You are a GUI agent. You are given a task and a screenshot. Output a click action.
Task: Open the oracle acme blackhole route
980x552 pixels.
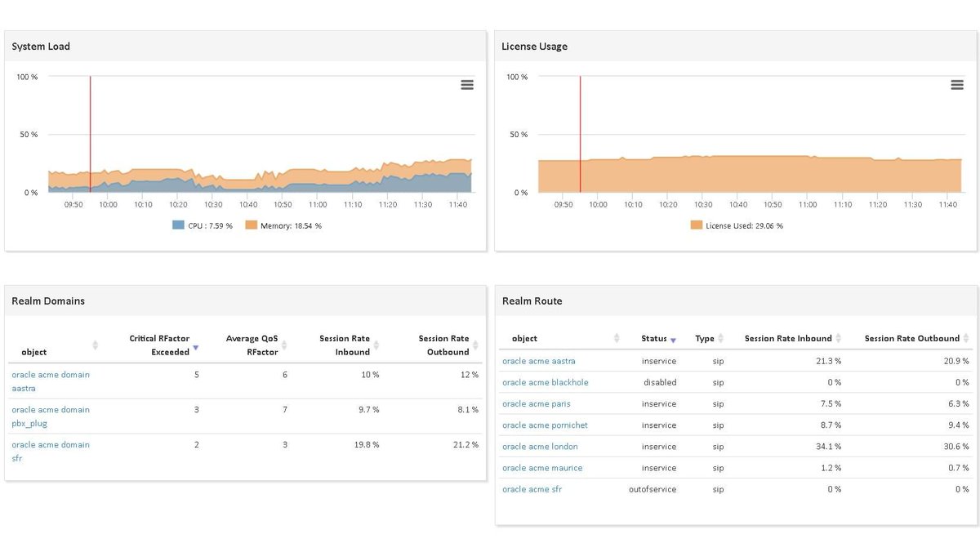(x=546, y=381)
